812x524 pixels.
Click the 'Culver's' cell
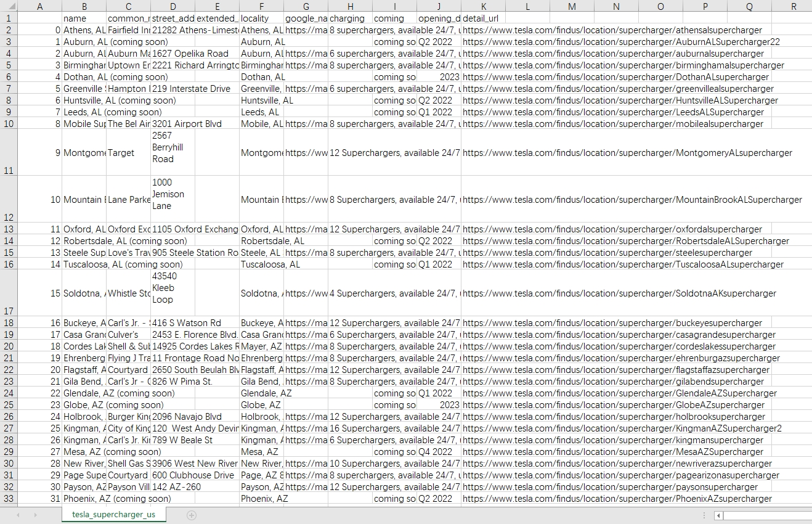[x=128, y=335]
